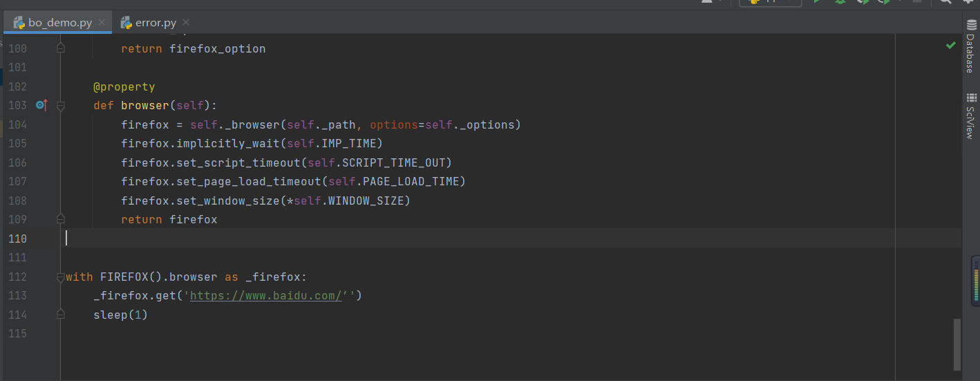Close the bo_demo.py tab

(x=102, y=23)
